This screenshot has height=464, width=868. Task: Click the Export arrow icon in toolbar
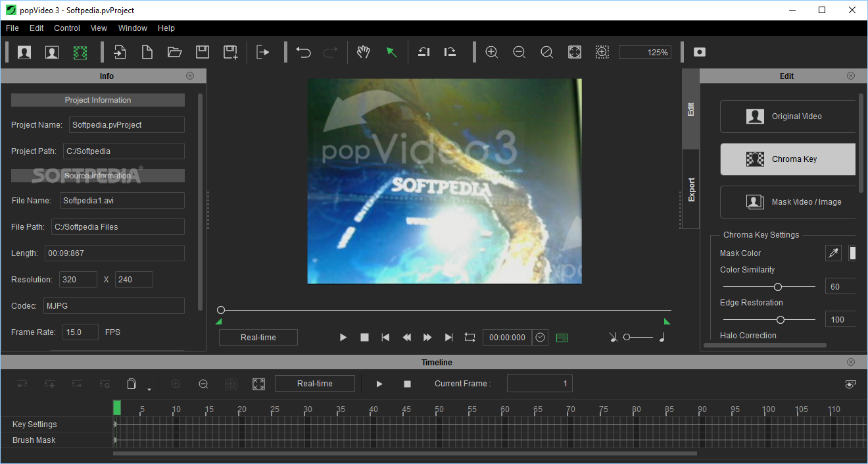tap(263, 52)
